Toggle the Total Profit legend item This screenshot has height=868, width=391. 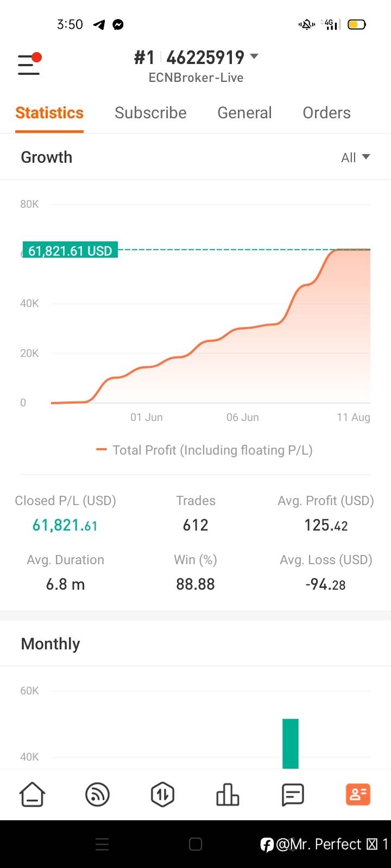click(205, 450)
